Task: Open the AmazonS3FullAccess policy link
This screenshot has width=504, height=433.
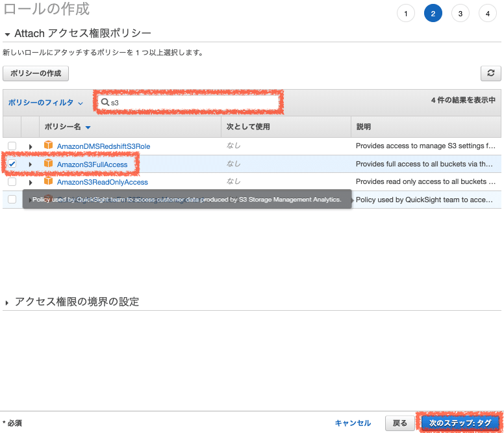Action: (x=92, y=164)
